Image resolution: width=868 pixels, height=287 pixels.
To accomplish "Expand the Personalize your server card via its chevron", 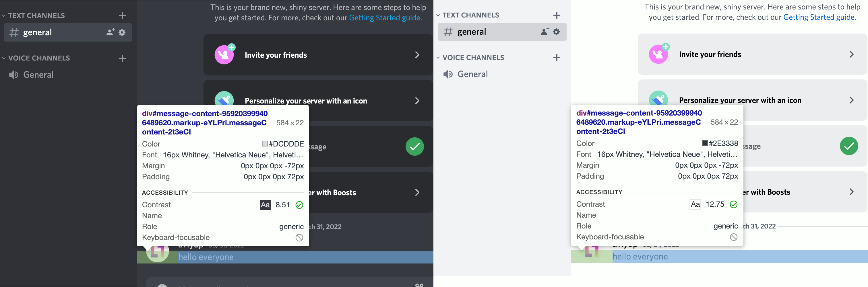I will [x=417, y=100].
